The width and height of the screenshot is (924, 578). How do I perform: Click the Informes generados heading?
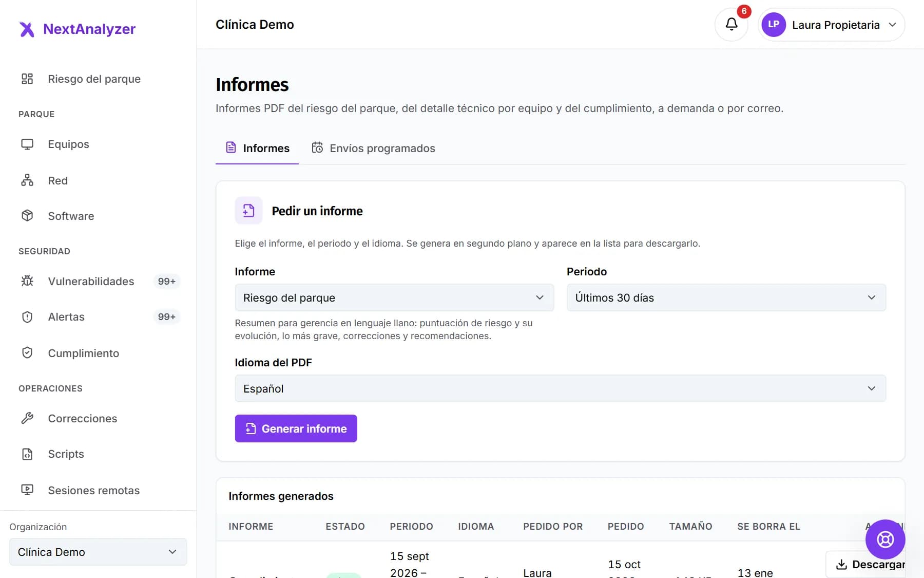(281, 496)
